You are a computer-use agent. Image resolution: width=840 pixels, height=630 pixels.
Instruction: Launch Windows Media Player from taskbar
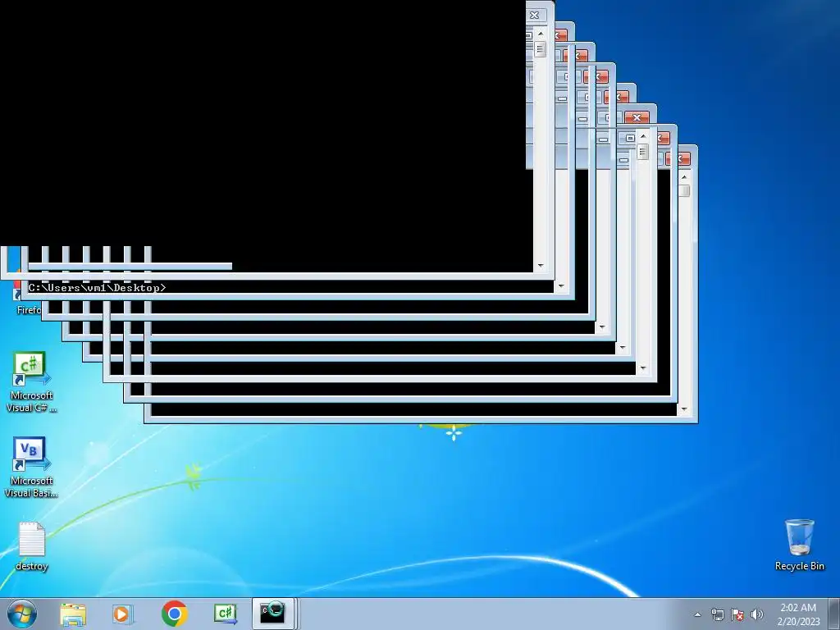pos(123,614)
